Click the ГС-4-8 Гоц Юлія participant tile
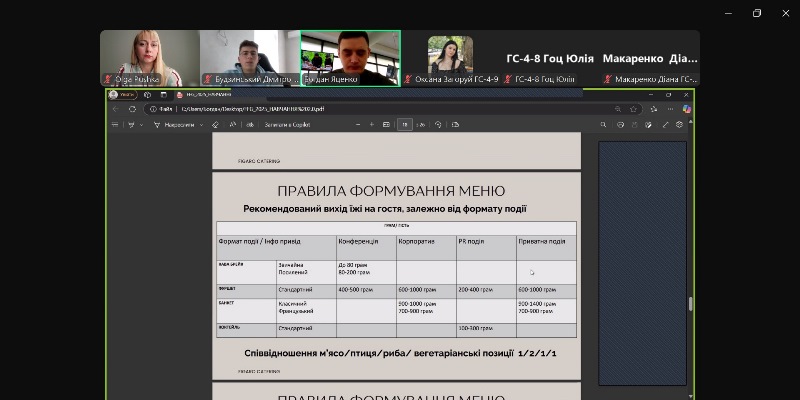800x400 pixels. pos(550,58)
